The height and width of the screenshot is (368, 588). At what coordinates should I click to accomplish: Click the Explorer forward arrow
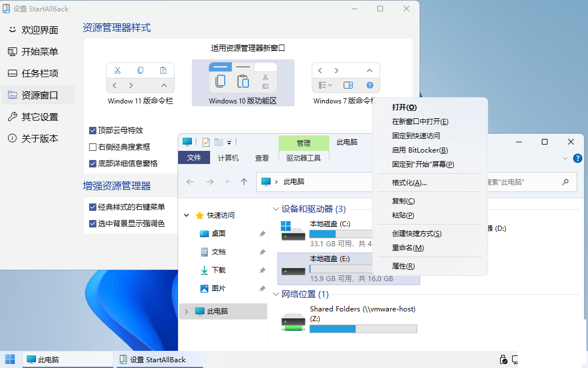(210, 182)
